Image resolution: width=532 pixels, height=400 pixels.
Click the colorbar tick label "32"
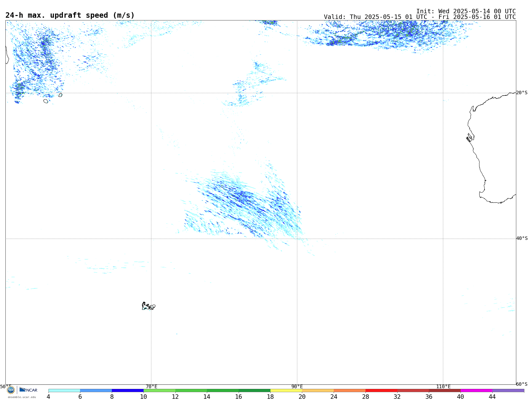[397, 397]
